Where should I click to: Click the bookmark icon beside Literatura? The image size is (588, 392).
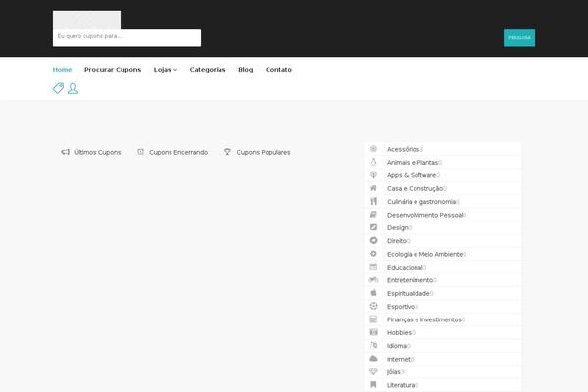(373, 385)
